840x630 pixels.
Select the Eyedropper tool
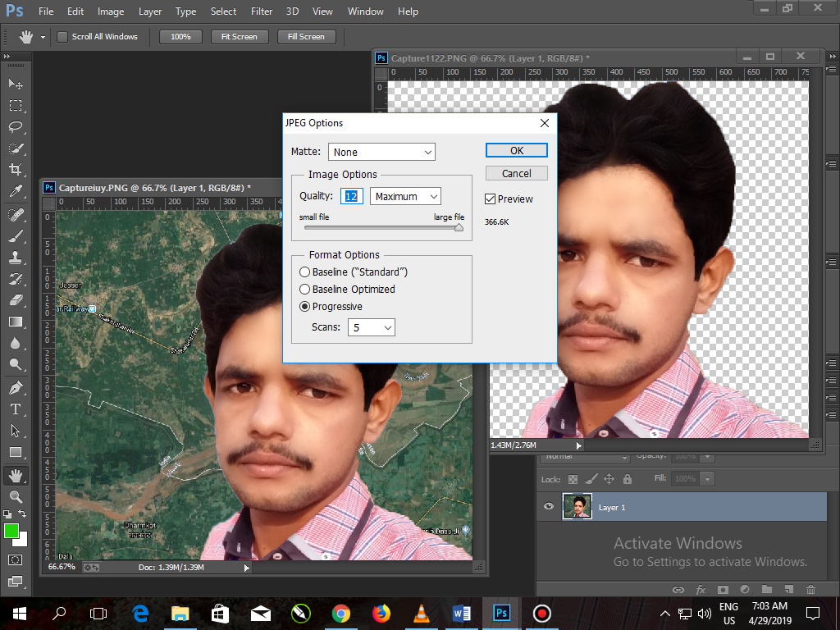click(x=16, y=192)
